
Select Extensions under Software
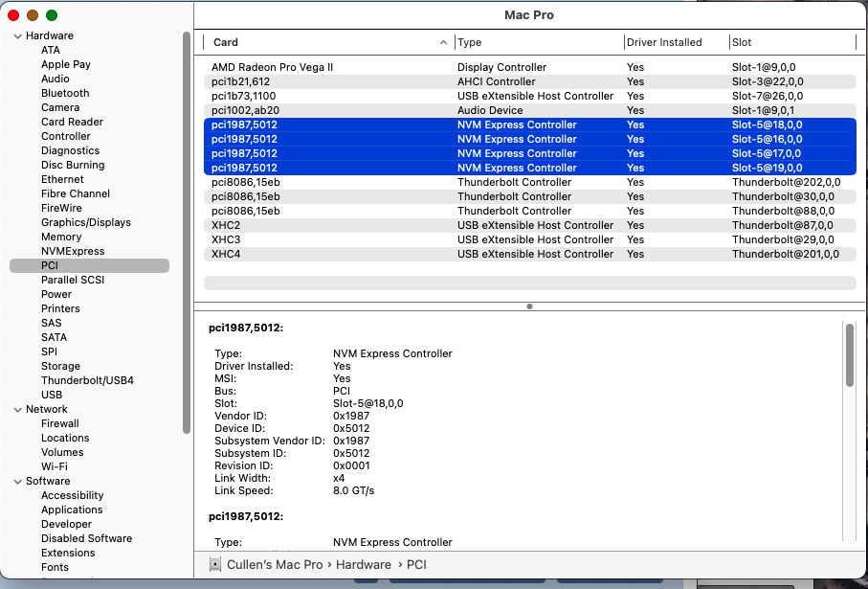[x=68, y=555]
